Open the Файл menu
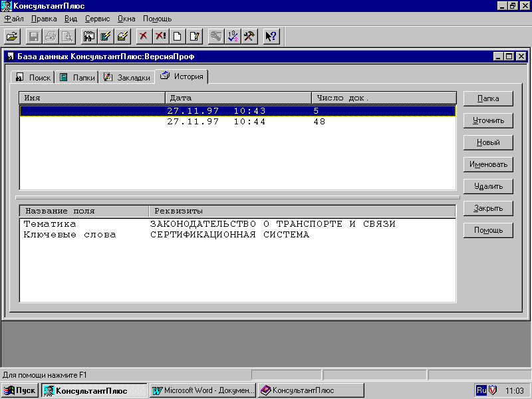 (x=14, y=19)
